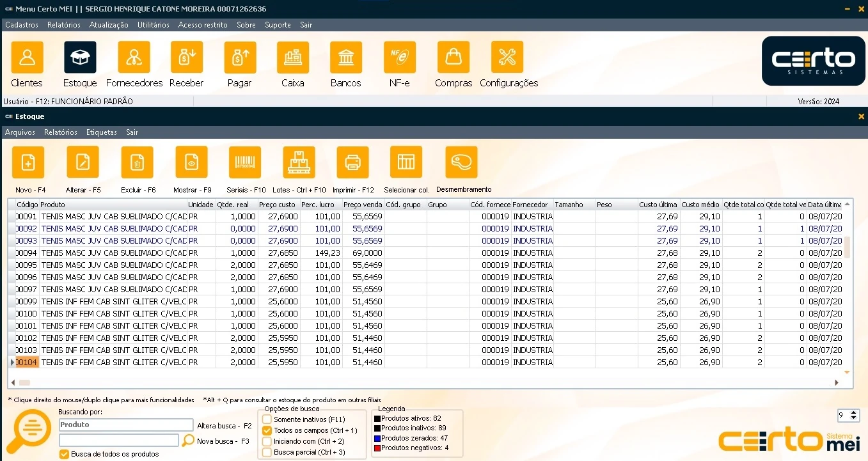Sort by the Custo médio column header
The image size is (868, 461).
[x=700, y=205]
